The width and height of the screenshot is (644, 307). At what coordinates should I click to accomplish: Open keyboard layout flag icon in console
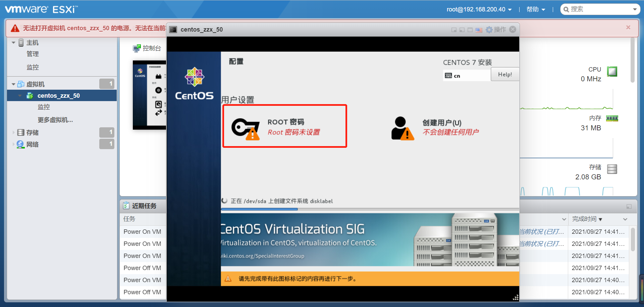(x=479, y=30)
